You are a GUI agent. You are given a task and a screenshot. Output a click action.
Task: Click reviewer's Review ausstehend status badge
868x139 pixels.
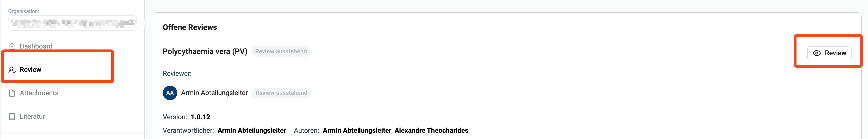coord(281,93)
